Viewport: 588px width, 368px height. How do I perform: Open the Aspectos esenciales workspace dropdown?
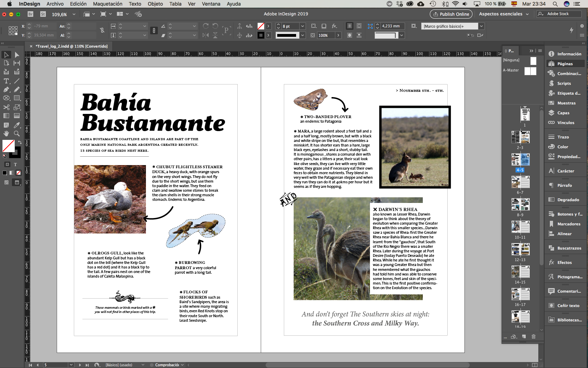(504, 14)
